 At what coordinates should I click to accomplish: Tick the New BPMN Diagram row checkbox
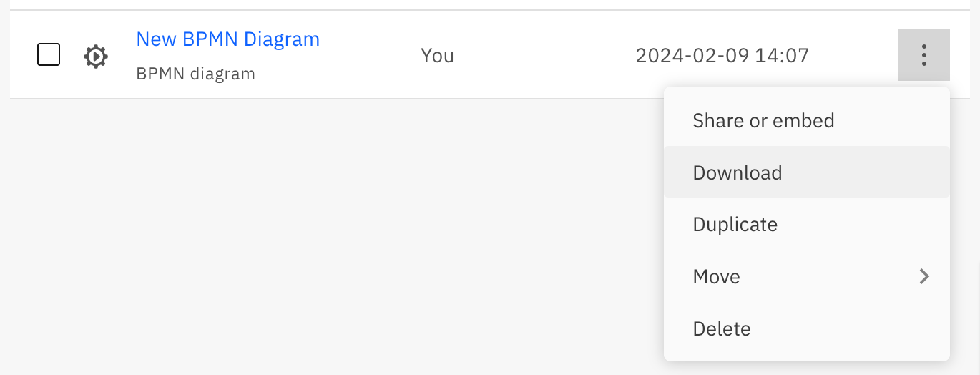[x=49, y=54]
